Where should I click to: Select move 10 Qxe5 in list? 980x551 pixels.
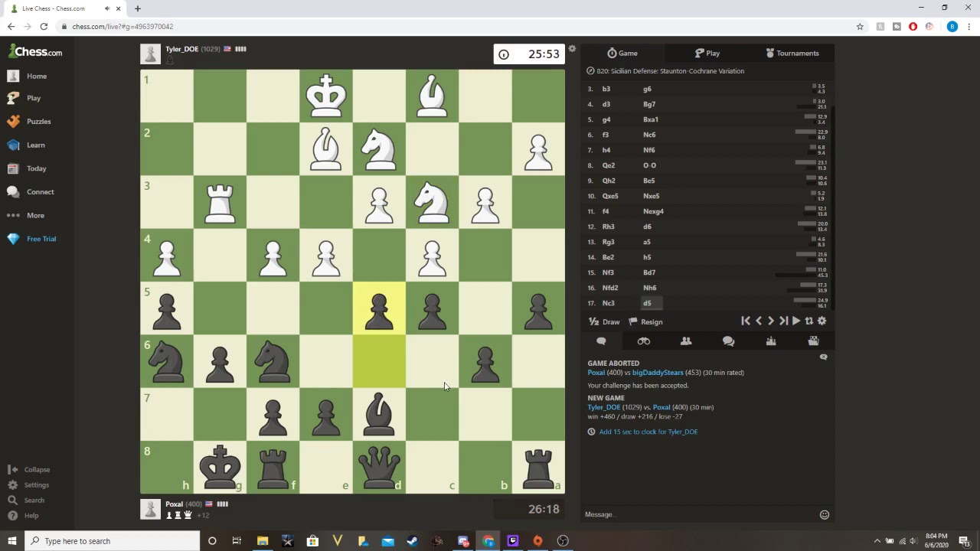[x=610, y=196]
